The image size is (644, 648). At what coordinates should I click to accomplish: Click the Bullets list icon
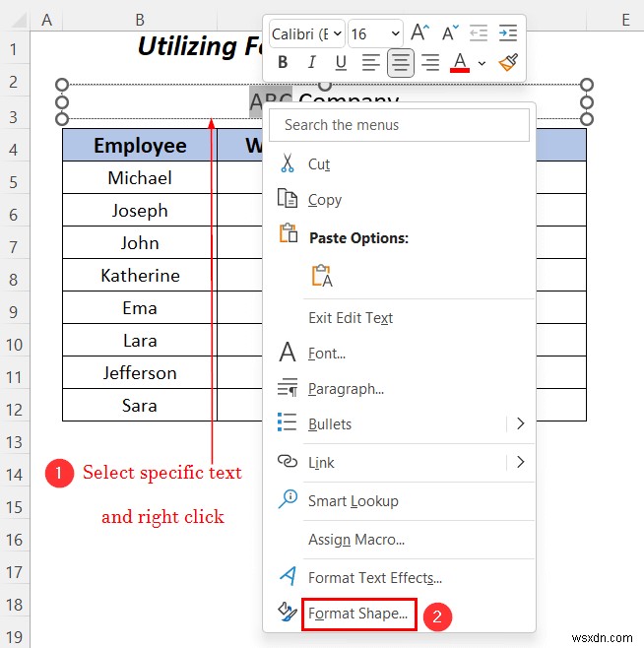[288, 422]
